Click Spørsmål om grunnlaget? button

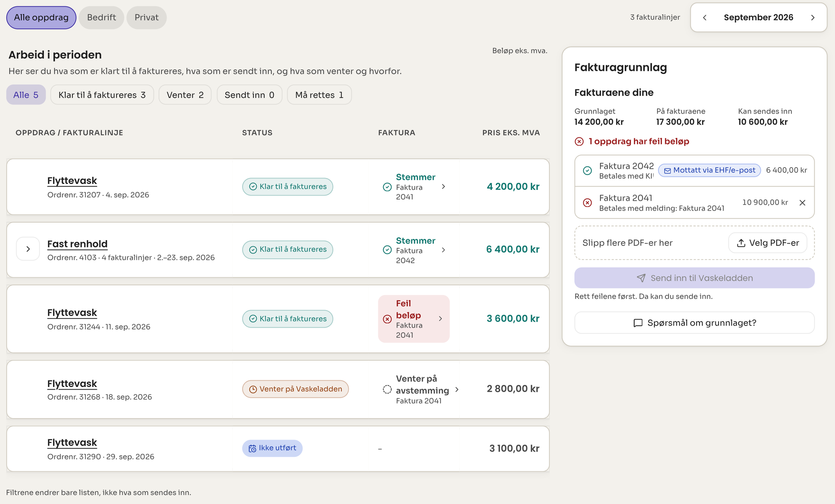coord(694,323)
